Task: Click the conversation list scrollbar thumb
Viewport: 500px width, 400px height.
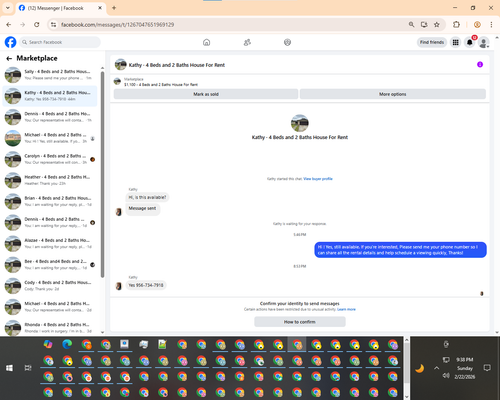Action: [102, 174]
